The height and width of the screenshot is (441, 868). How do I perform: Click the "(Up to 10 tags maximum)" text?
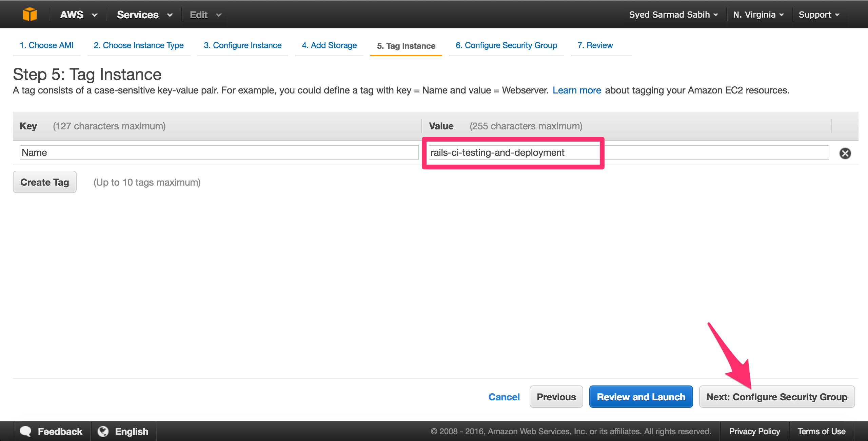[147, 183]
